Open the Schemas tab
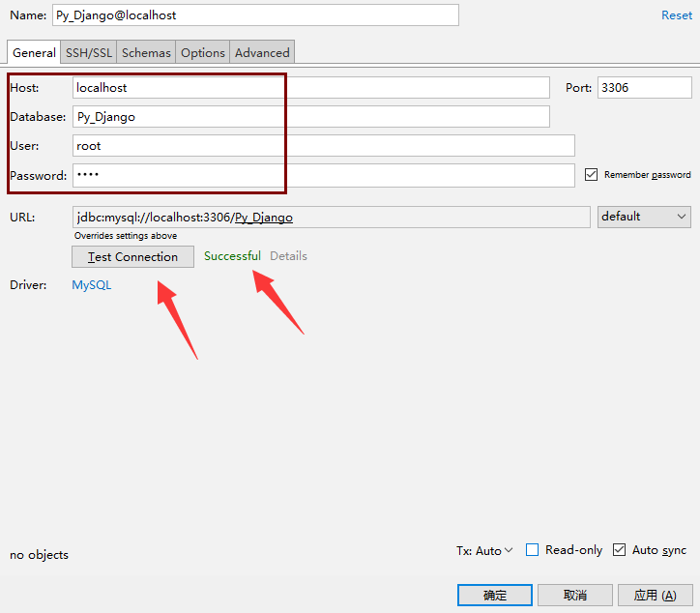Screen dimensions: 700x613 [x=146, y=52]
